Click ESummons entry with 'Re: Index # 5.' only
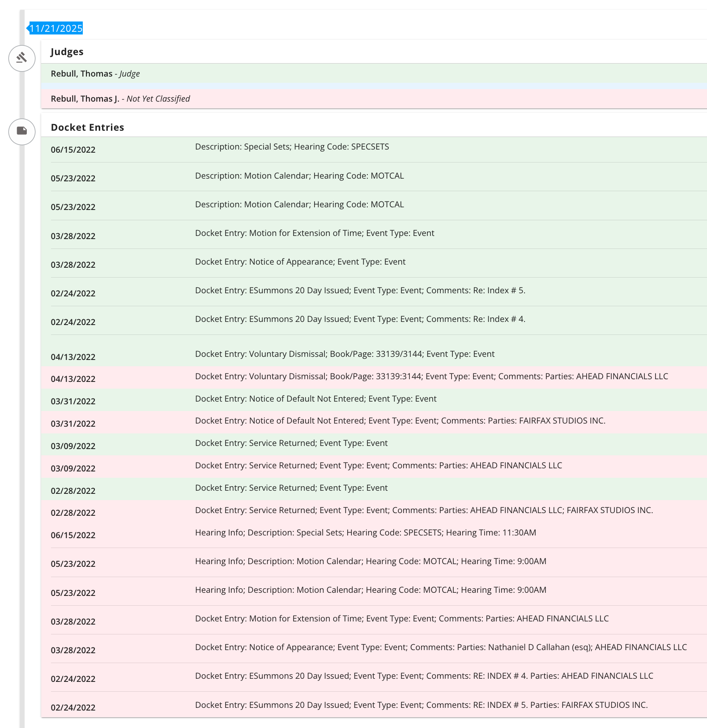Screen dimensions: 707x728 (x=360, y=291)
